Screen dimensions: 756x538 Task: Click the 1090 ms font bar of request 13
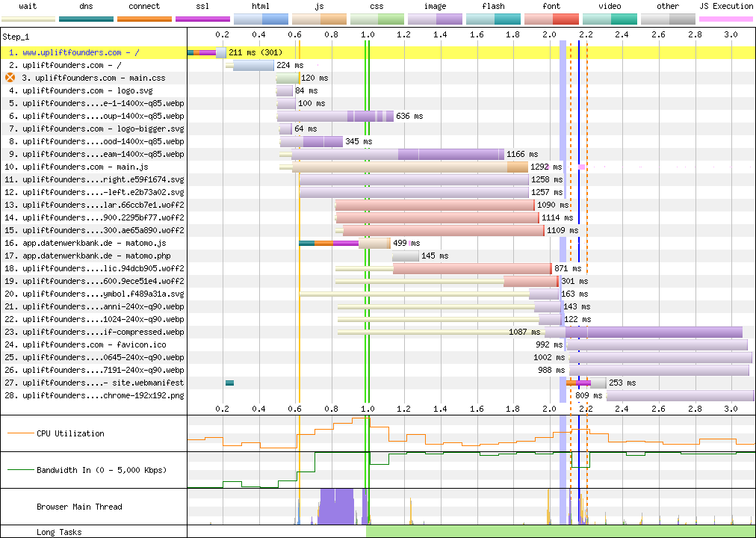click(x=435, y=205)
